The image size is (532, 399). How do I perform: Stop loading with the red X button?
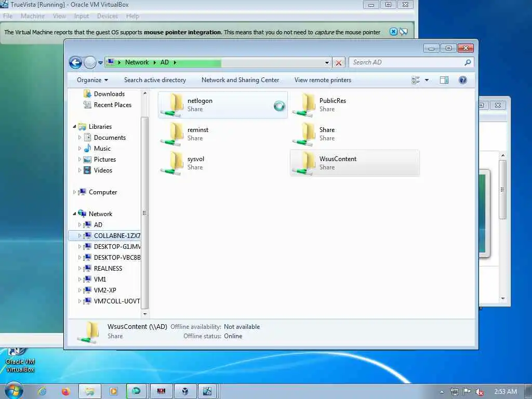[338, 63]
